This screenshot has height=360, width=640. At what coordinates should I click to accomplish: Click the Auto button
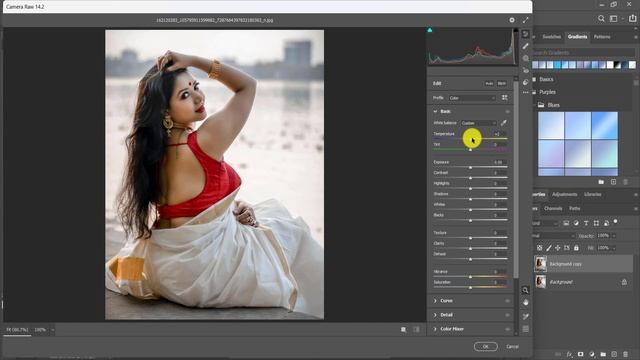click(x=489, y=83)
